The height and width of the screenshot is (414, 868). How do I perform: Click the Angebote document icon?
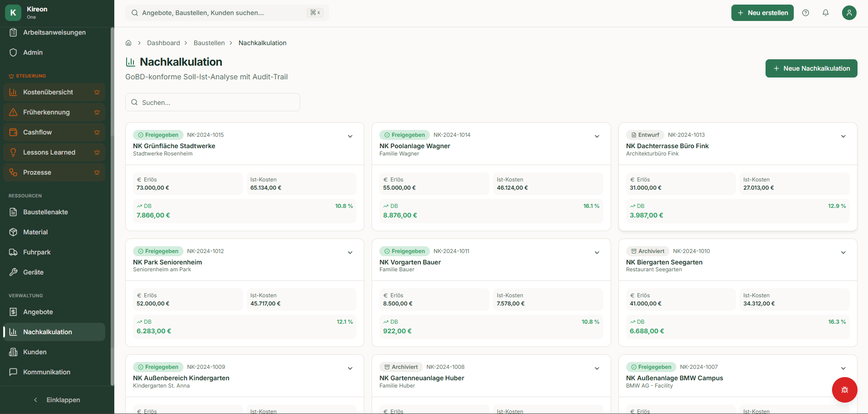pos(13,312)
